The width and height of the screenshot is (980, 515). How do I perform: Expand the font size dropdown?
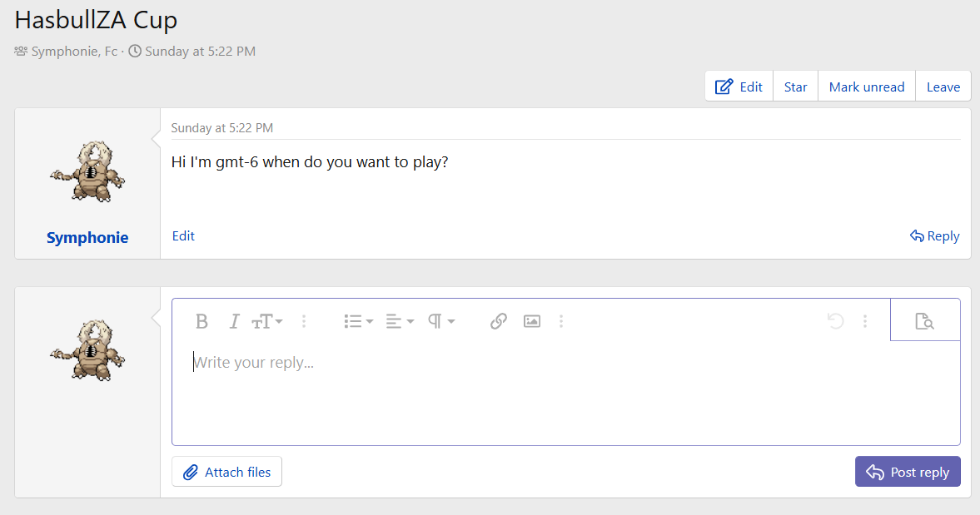[x=267, y=321]
